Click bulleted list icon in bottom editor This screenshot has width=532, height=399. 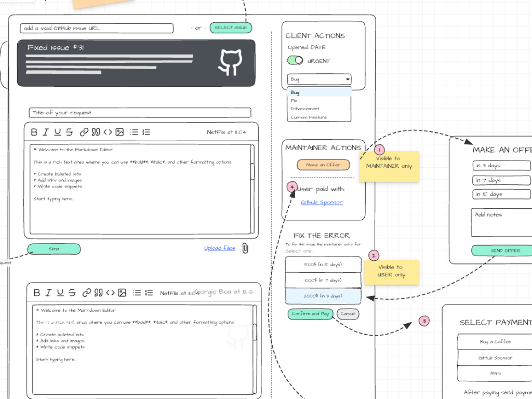[137, 292]
